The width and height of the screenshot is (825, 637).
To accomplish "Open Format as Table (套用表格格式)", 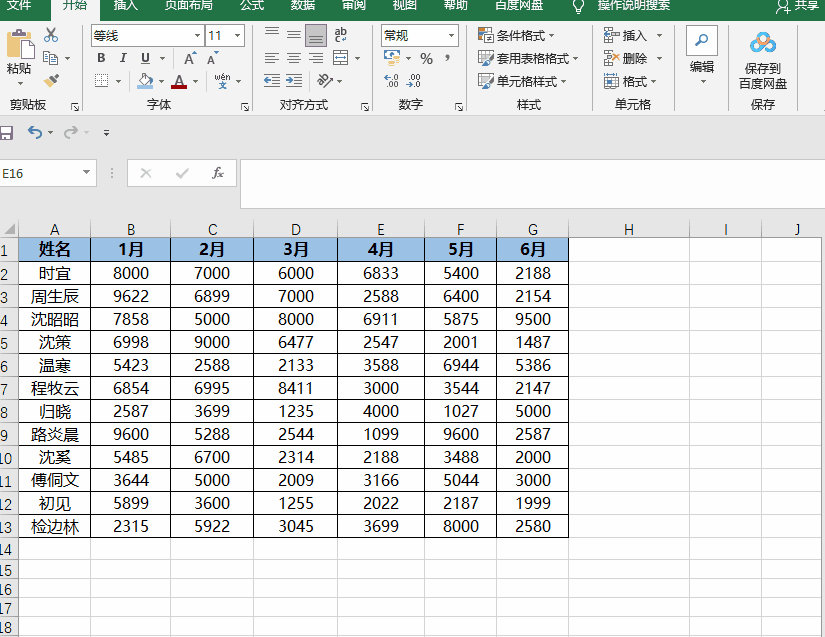I will point(528,58).
